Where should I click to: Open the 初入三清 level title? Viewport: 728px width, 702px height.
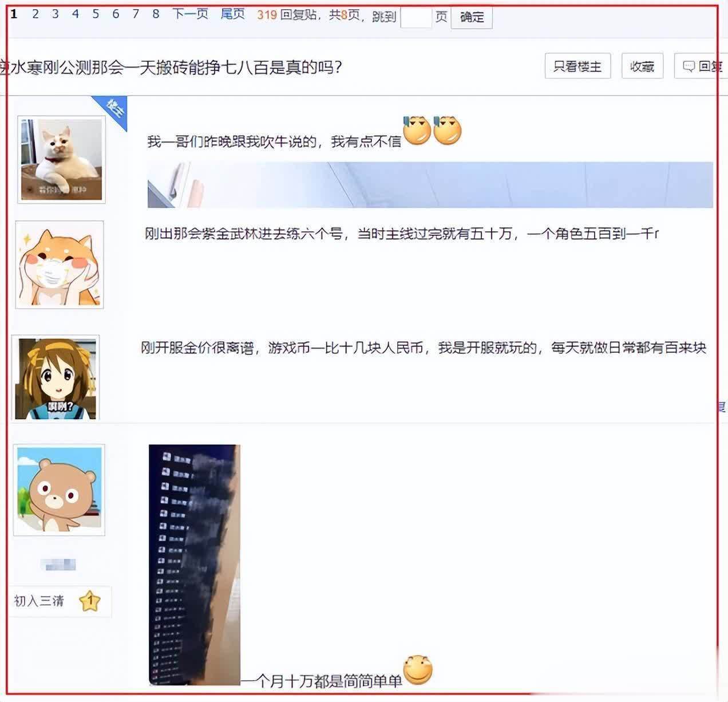pos(39,601)
